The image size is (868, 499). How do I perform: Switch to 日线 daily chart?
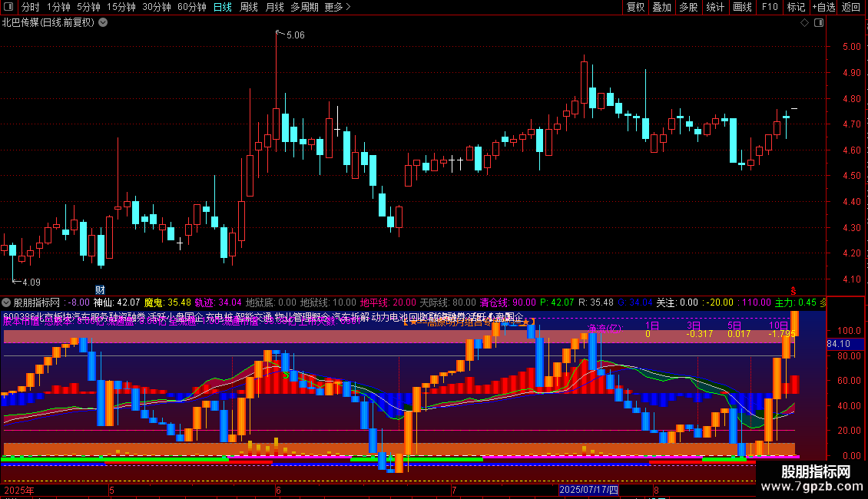pos(223,7)
